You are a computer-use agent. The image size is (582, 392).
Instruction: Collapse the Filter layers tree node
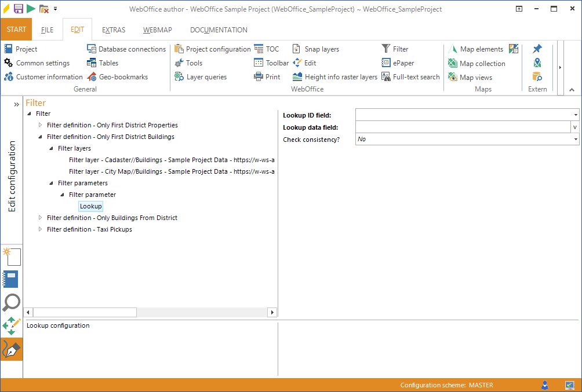coord(51,148)
